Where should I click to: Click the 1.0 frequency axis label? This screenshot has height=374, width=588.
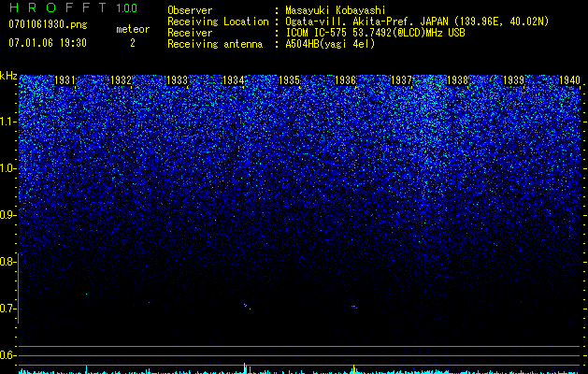(x=7, y=168)
